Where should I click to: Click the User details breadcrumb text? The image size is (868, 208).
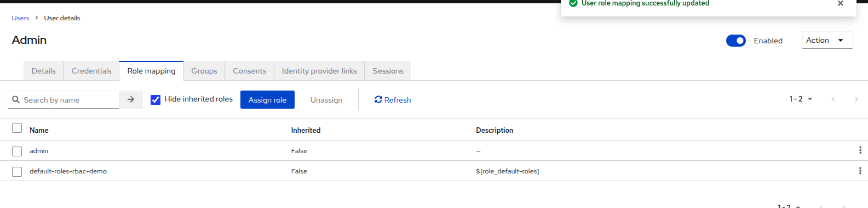pyautogui.click(x=62, y=18)
